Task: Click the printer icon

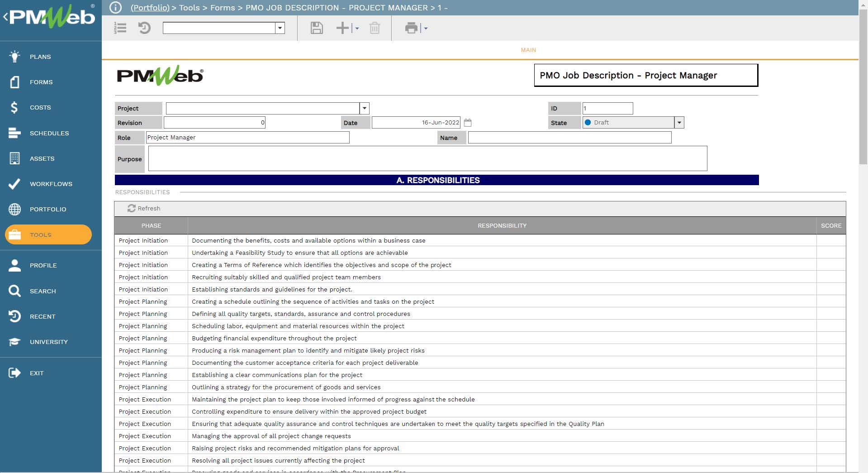Action: (x=411, y=28)
